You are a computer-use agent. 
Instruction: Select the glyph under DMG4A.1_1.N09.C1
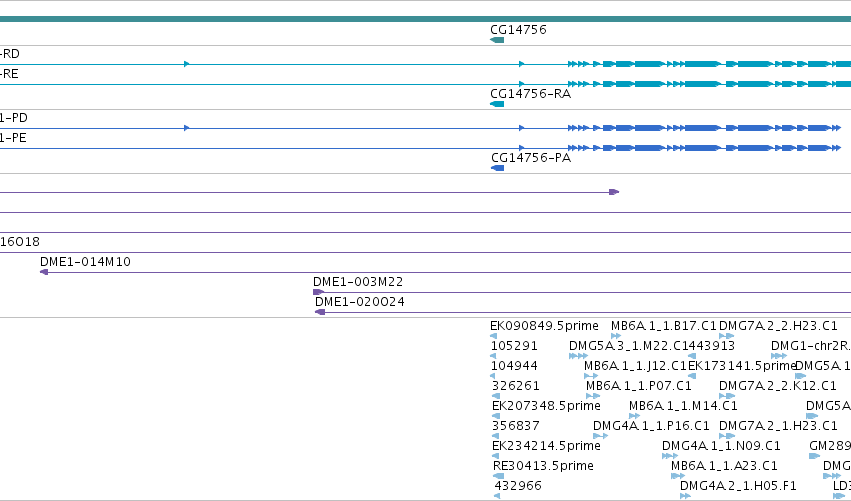click(x=670, y=456)
